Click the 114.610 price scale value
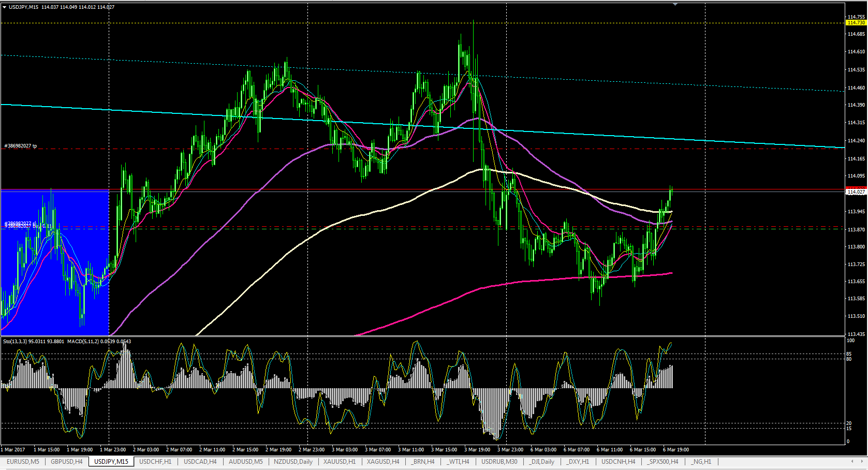 click(856, 52)
